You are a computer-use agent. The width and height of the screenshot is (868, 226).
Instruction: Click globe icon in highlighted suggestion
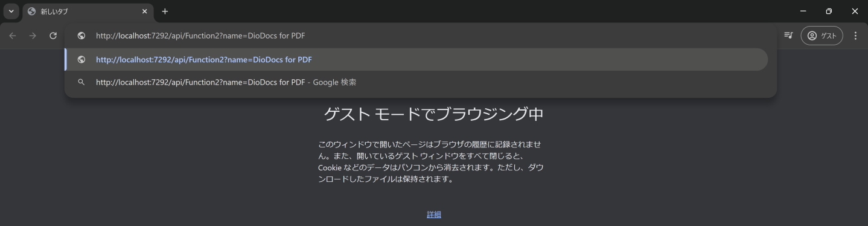[x=81, y=59]
